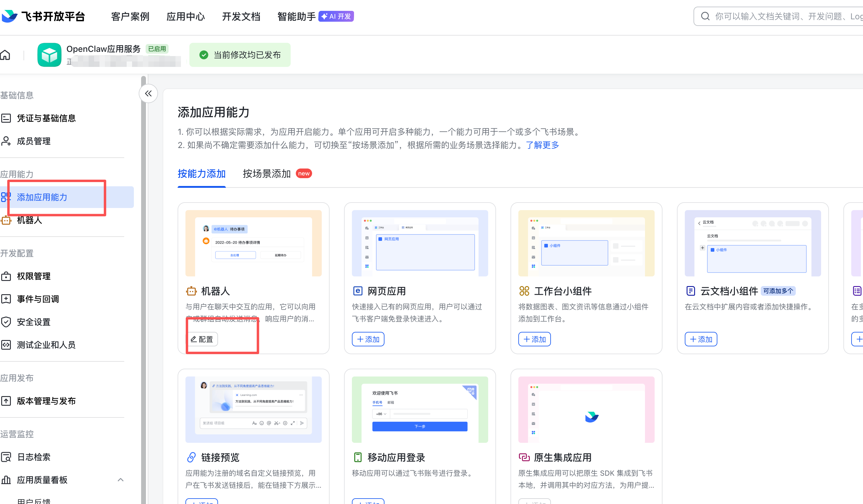
Task: Select 版本管理与发布 in the sidebar
Action: coord(46,401)
